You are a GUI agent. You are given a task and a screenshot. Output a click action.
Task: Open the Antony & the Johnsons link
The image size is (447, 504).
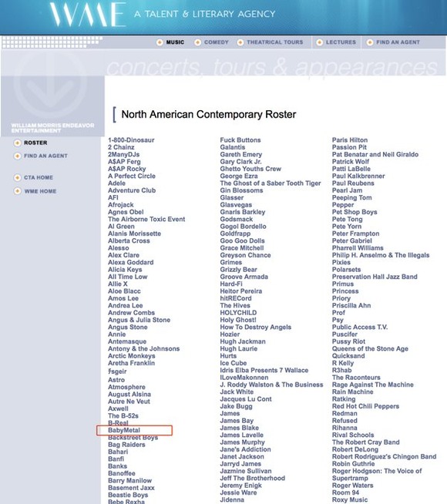pos(143,349)
